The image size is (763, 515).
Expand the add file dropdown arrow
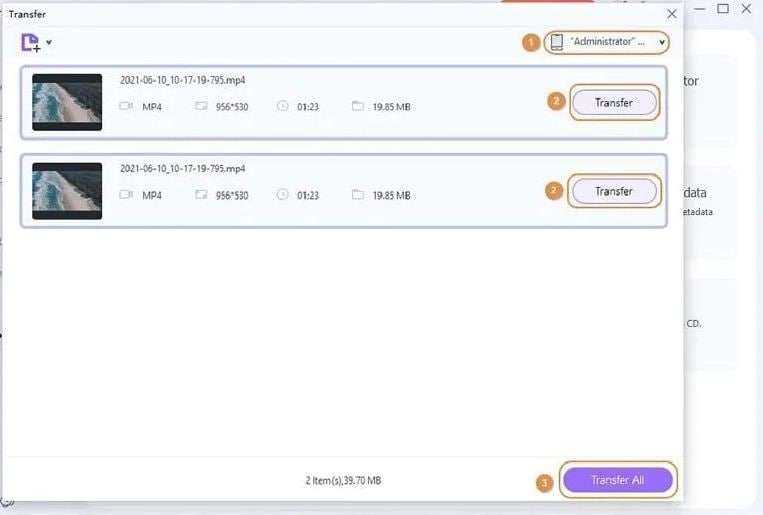coord(49,42)
